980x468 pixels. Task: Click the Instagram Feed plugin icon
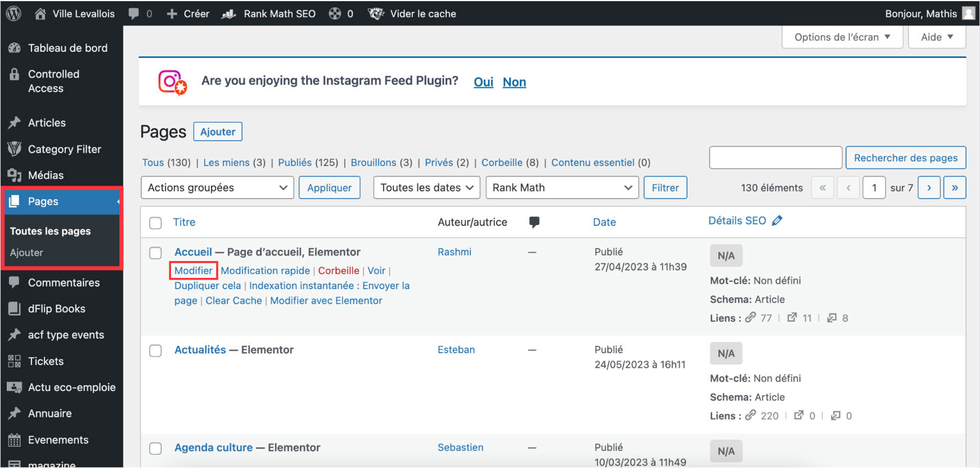click(x=172, y=82)
